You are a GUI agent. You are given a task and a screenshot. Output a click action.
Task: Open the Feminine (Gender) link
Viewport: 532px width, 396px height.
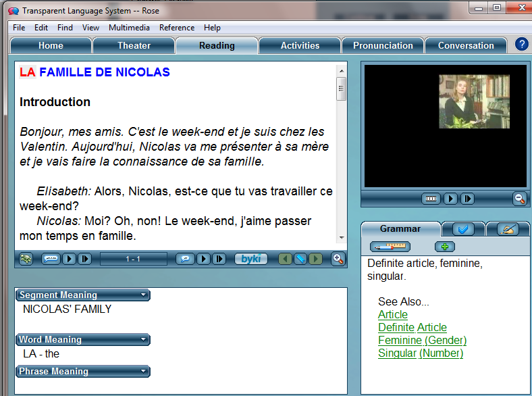coord(422,341)
